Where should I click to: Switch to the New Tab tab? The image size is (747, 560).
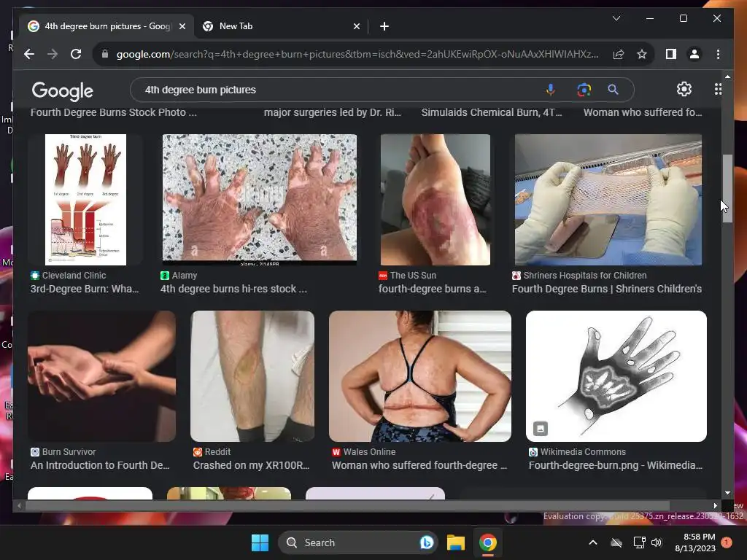point(281,27)
